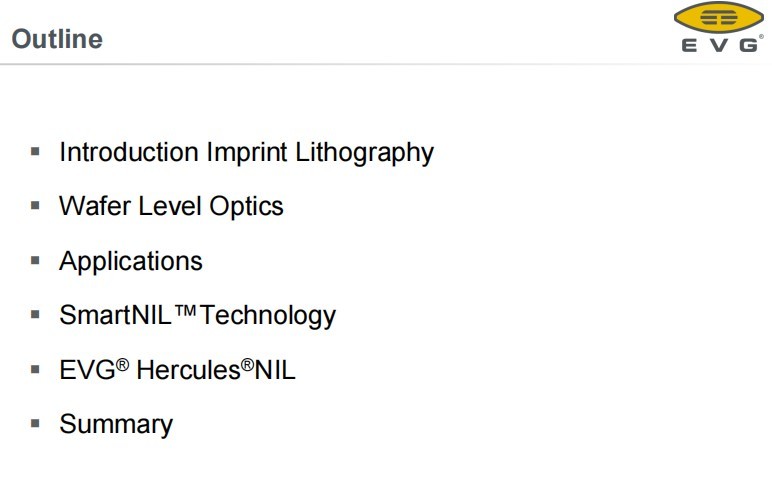Click the trademark symbol after SmartNIL
Image resolution: width=772 pixels, height=482 pixels.
pyautogui.click(x=185, y=312)
